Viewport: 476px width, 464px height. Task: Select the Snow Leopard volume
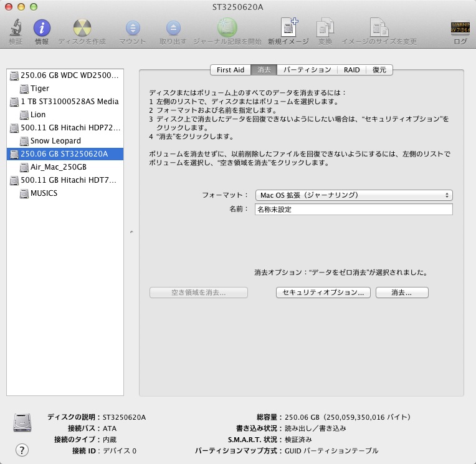point(55,141)
